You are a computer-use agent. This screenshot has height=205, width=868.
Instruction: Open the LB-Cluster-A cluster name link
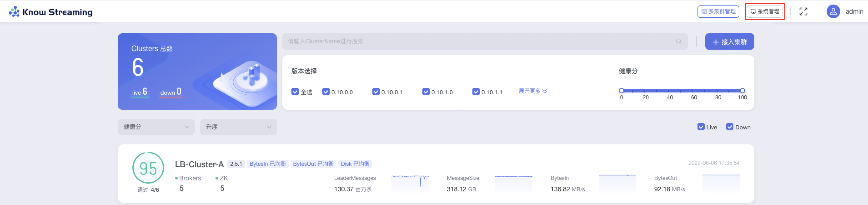tap(199, 164)
